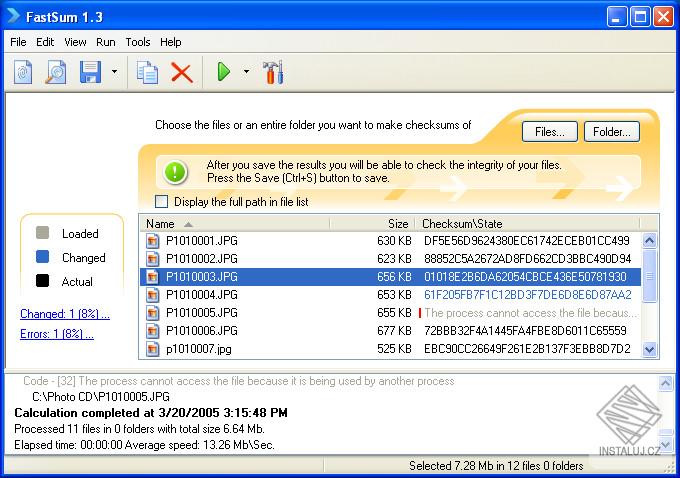The width and height of the screenshot is (680, 478).
Task: Open the View menu
Action: [x=75, y=42]
